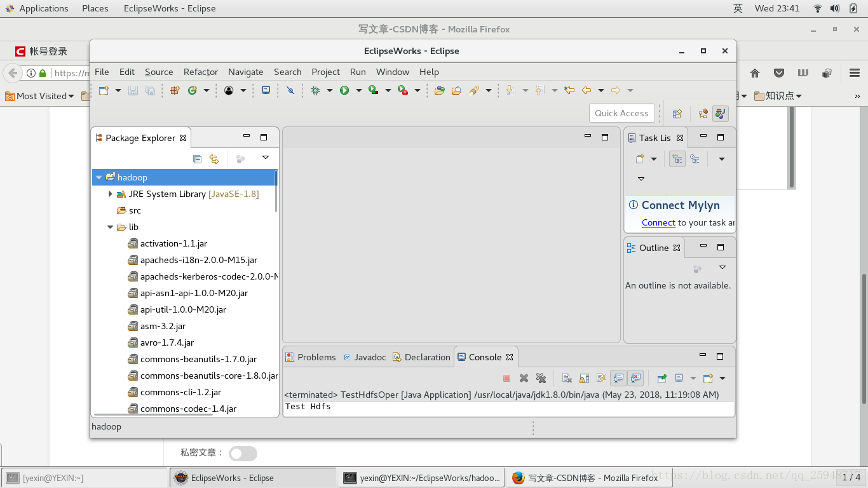The width and height of the screenshot is (868, 488).
Task: Click Remove All Terminated Launches icon
Action: pyautogui.click(x=541, y=378)
